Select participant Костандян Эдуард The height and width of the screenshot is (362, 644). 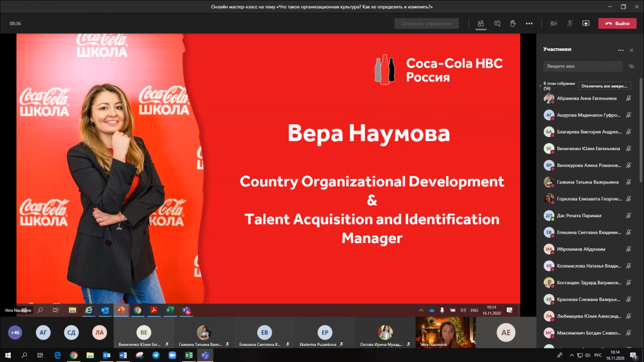(588, 282)
